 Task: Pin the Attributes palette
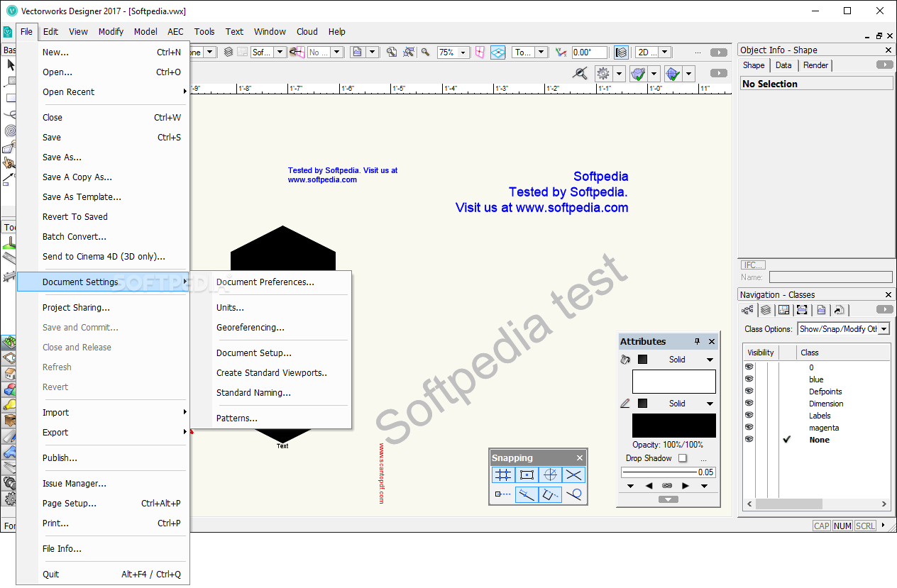pyautogui.click(x=697, y=341)
